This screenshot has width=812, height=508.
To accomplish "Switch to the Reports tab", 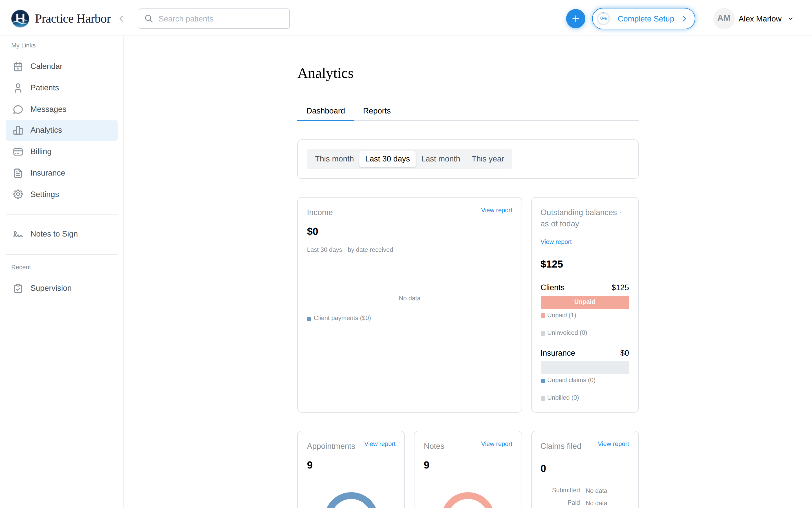I will tap(377, 111).
